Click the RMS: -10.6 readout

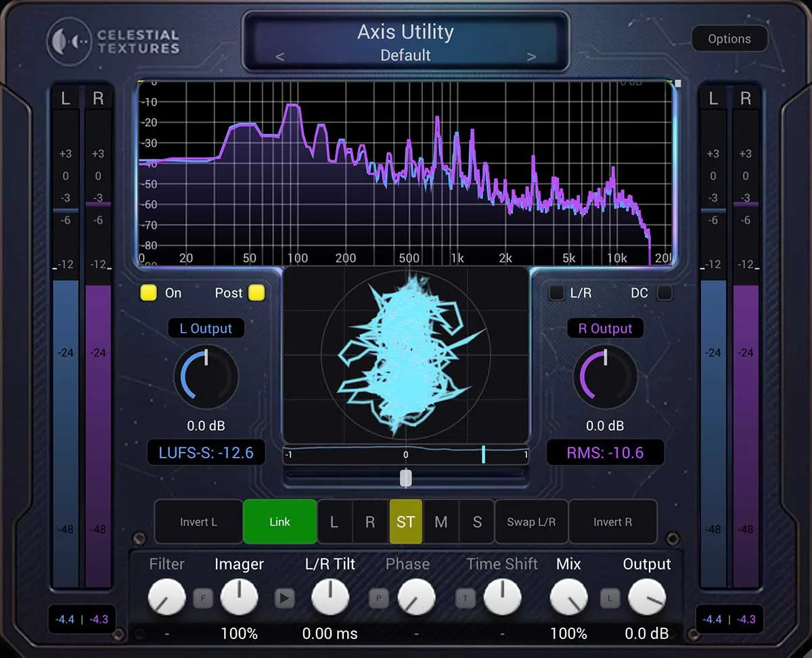(x=605, y=453)
